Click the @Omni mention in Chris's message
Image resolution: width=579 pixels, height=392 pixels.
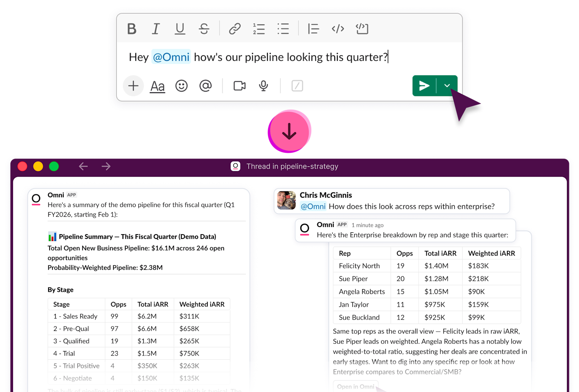coord(313,206)
